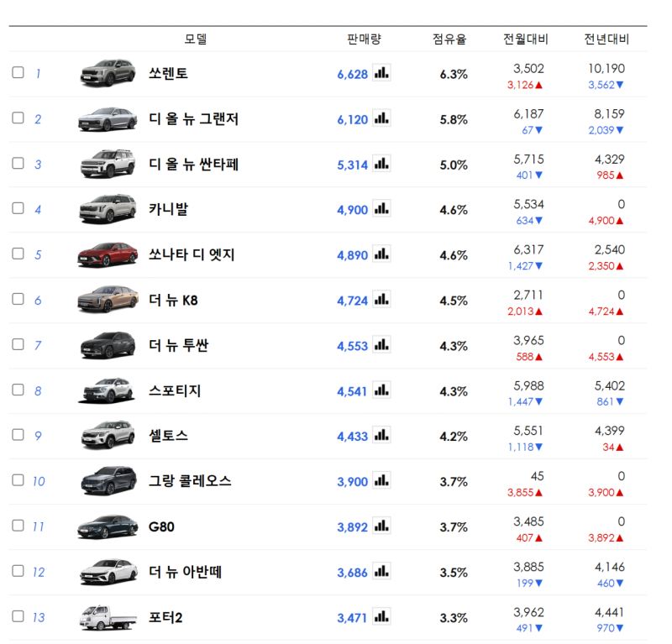This screenshot has height=644, width=672.
Task: Click the bar chart icon for 스포티지
Action: (381, 390)
